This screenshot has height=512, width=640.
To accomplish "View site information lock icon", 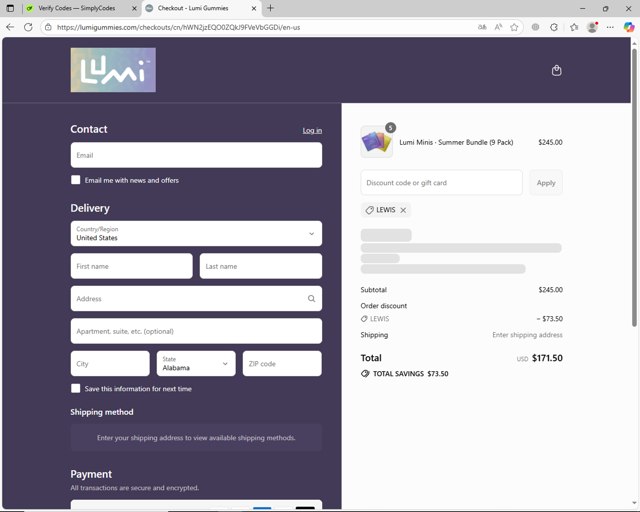I will point(48,27).
